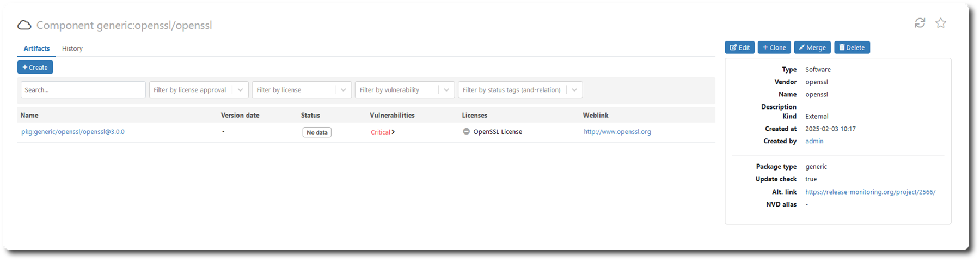Open the Filter by license dropdown

(x=302, y=90)
